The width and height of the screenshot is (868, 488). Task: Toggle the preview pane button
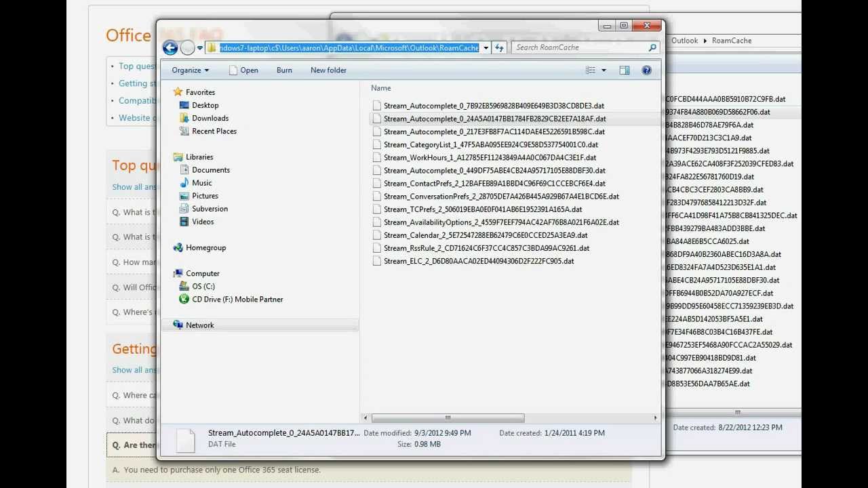pyautogui.click(x=625, y=70)
